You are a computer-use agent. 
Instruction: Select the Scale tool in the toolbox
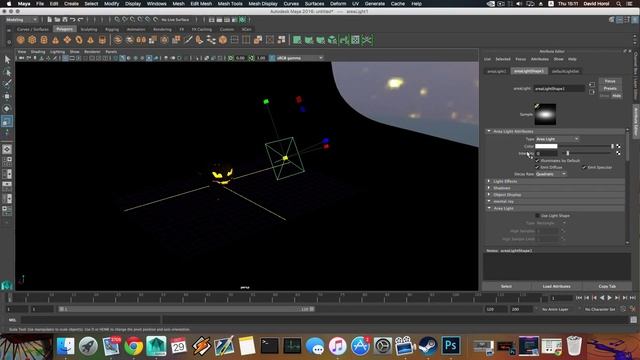[x=7, y=121]
